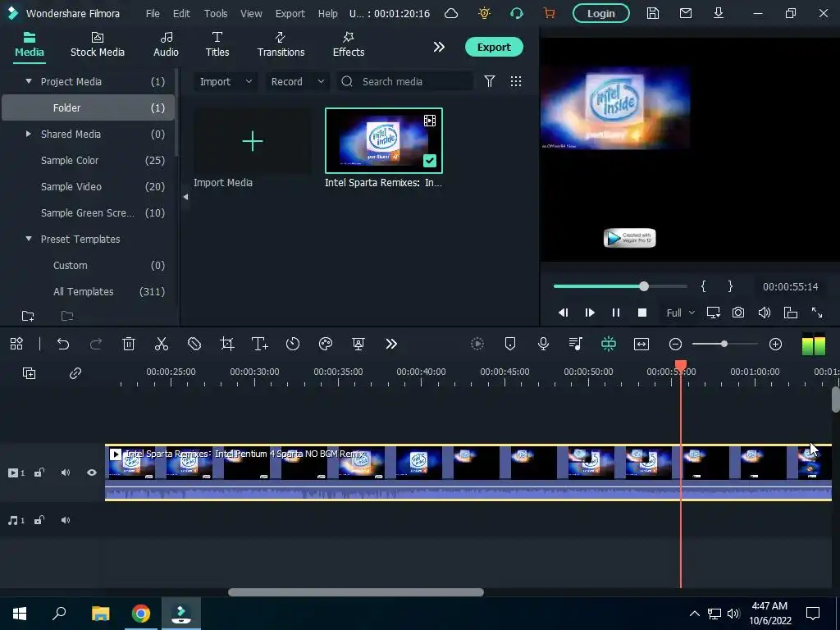Open the Speed control icon

tap(293, 344)
